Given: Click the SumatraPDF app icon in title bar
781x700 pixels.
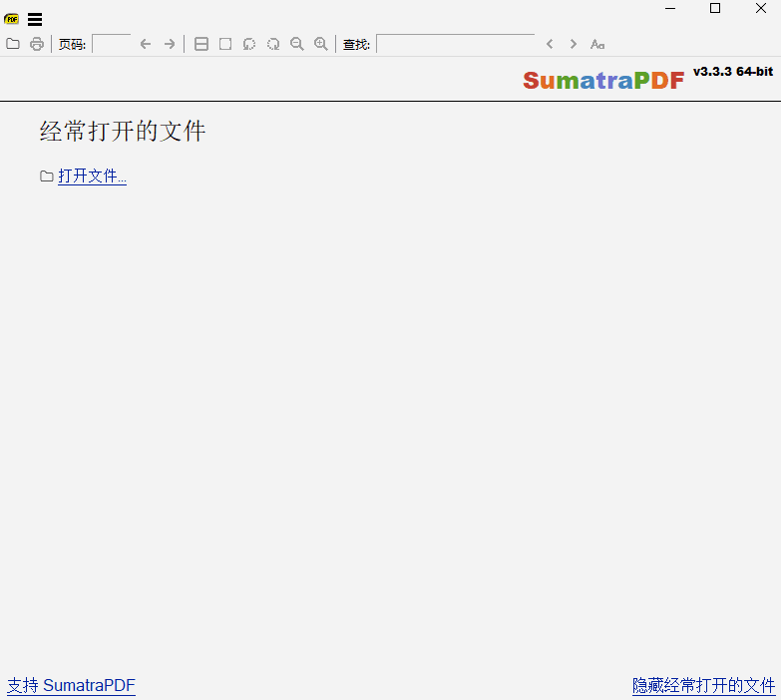Looking at the screenshot, I should tap(12, 19).
